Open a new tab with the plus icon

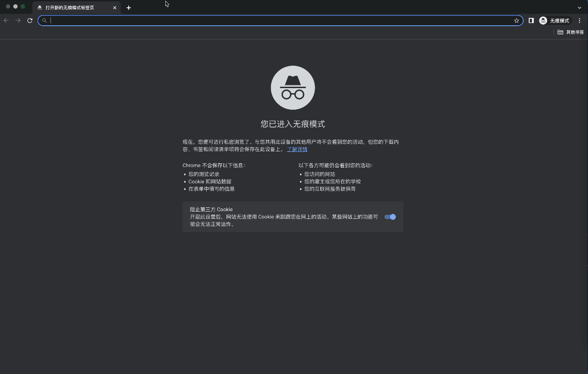[129, 7]
